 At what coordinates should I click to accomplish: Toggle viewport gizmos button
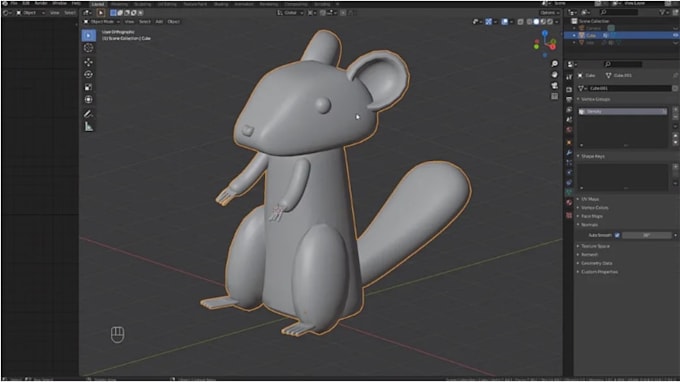pos(489,22)
